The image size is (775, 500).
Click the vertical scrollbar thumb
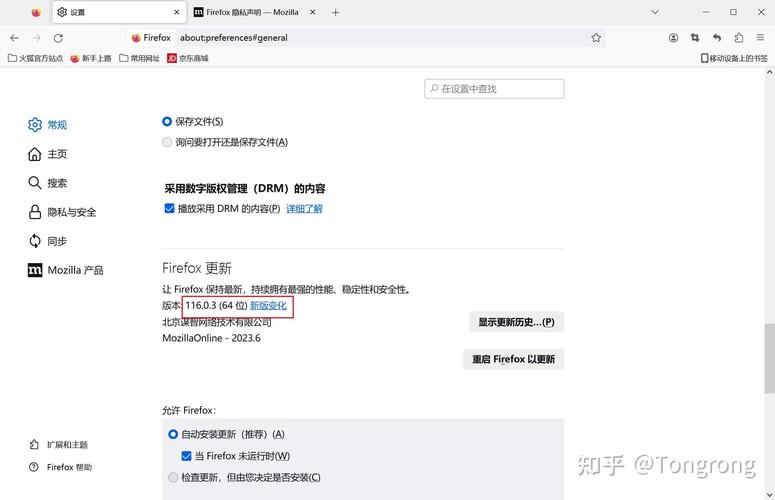point(770,358)
